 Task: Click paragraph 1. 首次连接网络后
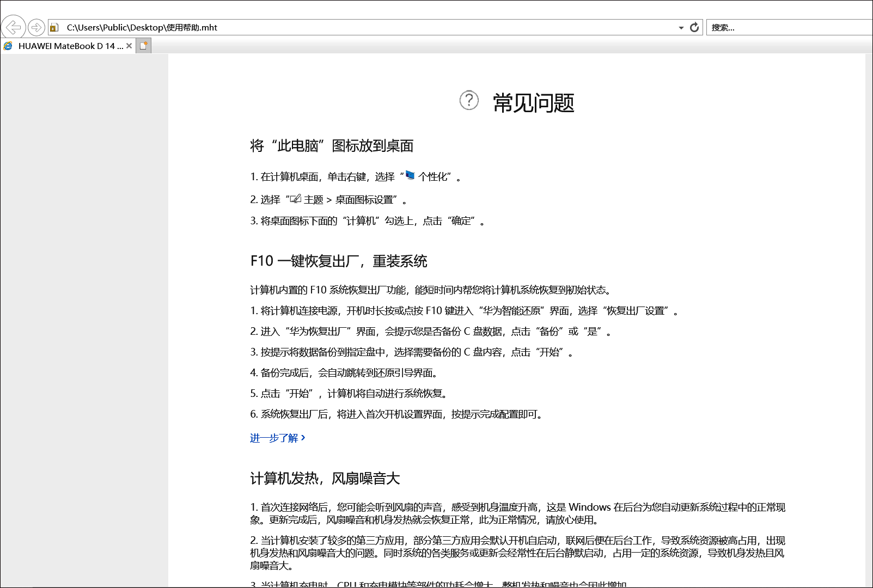click(517, 513)
